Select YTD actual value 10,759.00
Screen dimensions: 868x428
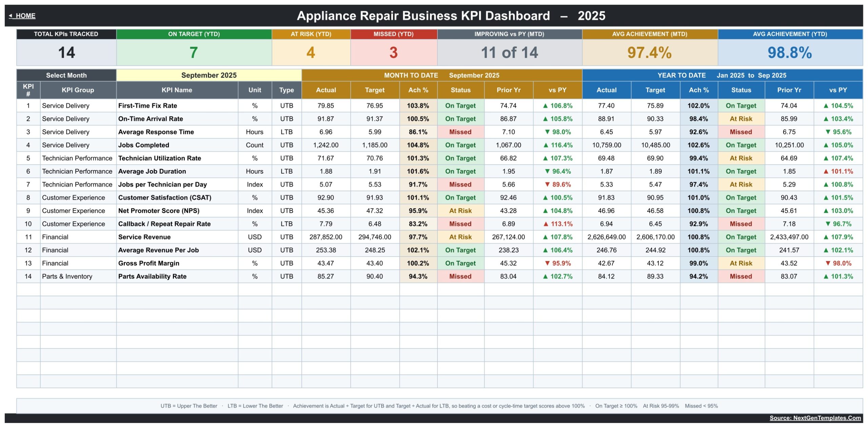[x=607, y=145]
